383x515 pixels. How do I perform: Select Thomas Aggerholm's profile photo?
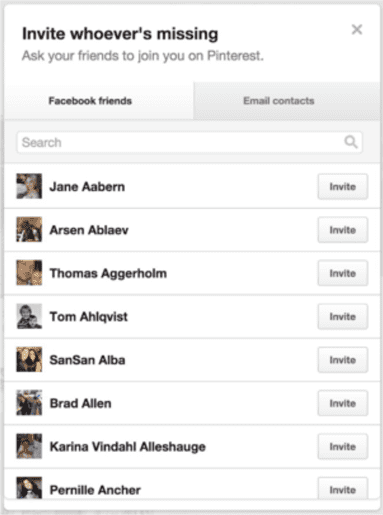click(x=29, y=273)
